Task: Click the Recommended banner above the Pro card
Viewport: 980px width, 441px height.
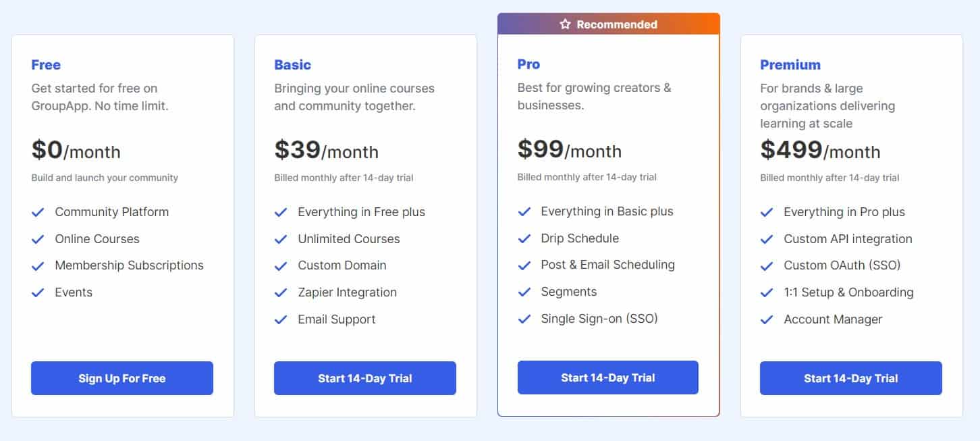Action: [x=608, y=24]
